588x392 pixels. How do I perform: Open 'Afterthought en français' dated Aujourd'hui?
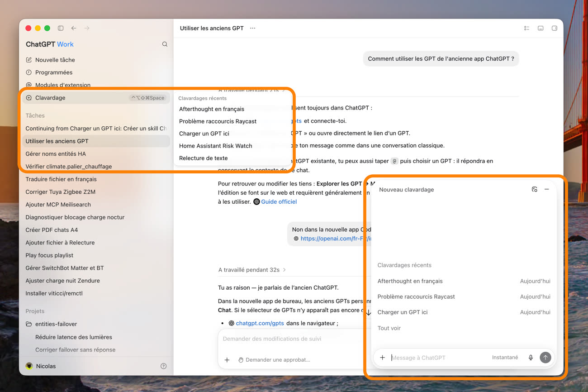[464, 281]
